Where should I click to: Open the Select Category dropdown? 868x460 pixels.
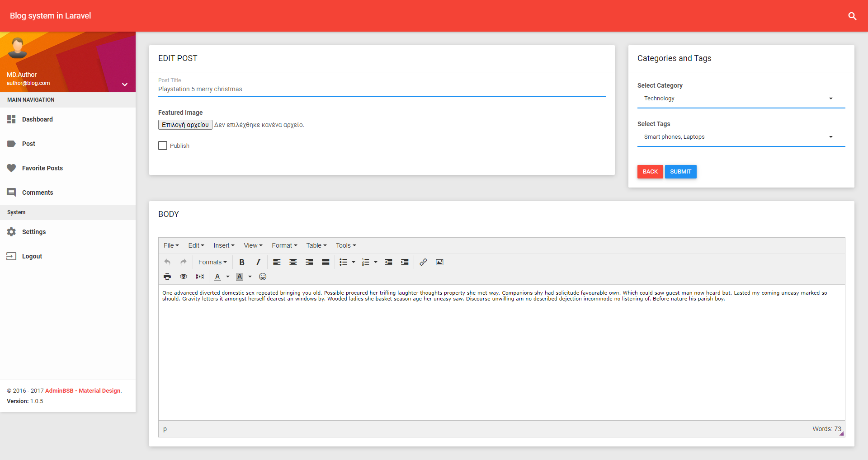(x=741, y=99)
